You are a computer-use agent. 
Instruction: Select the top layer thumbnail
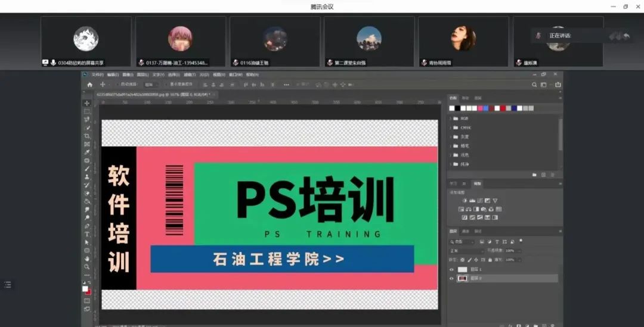tap(462, 269)
